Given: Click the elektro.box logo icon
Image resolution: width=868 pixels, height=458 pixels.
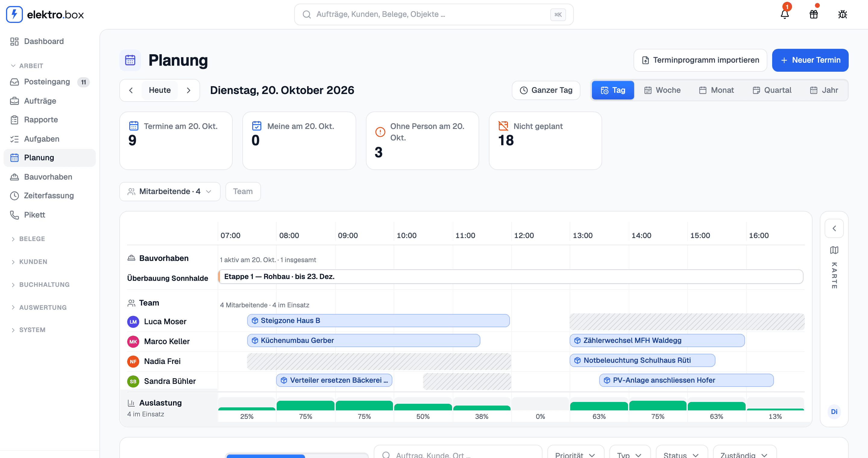Looking at the screenshot, I should point(14,14).
